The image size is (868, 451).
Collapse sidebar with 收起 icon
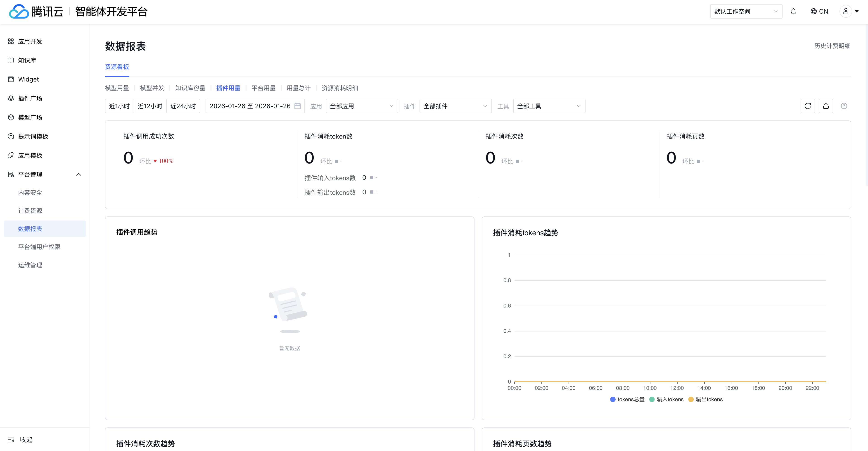pyautogui.click(x=11, y=439)
